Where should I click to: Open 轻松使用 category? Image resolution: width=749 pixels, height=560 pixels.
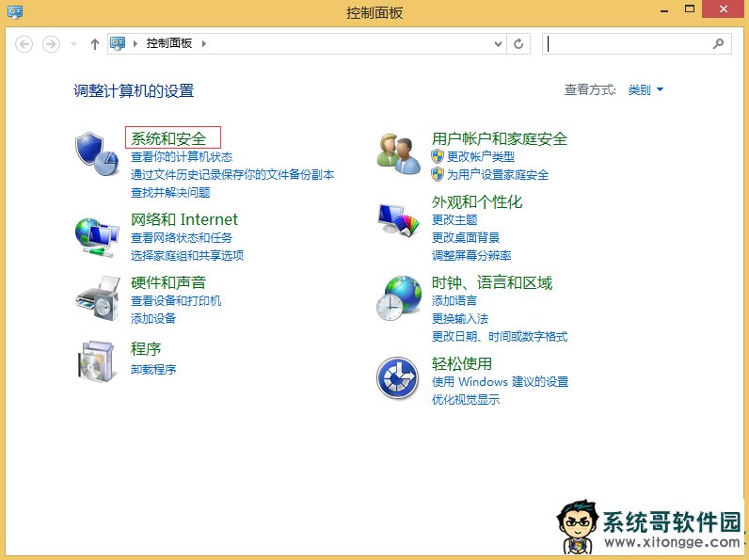(461, 363)
